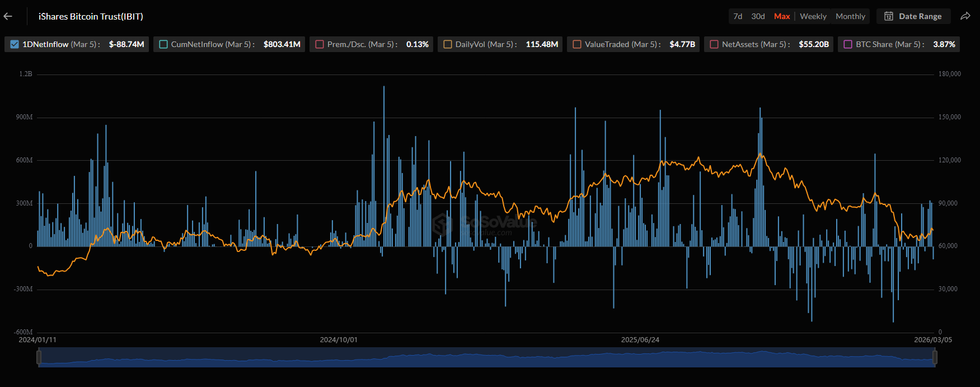Enable the CumNetInflow series checkbox

point(163,44)
